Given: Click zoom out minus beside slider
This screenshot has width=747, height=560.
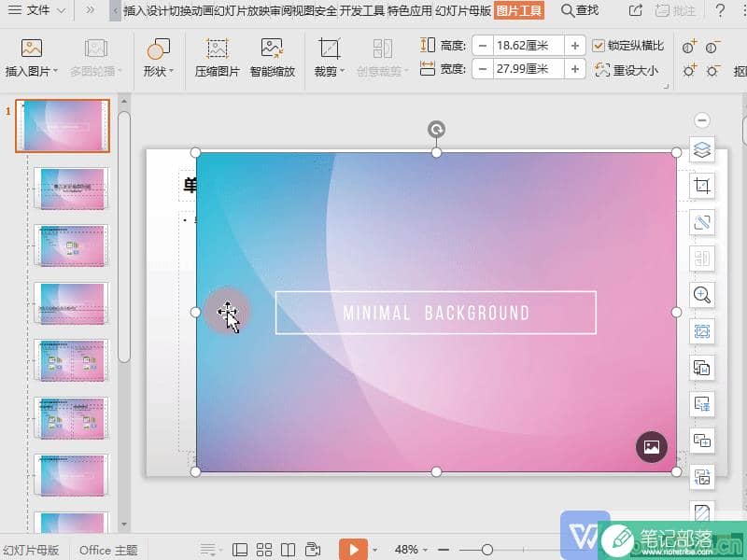Looking at the screenshot, I should pyautogui.click(x=443, y=550).
